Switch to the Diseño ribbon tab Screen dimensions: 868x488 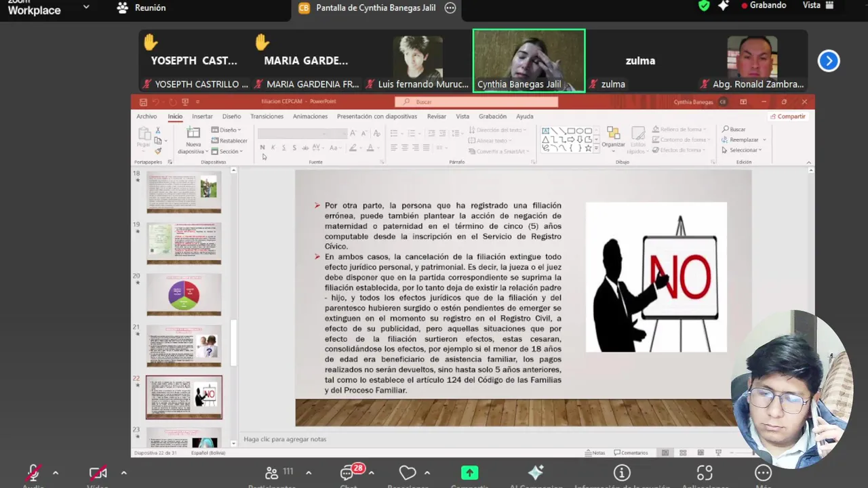[x=231, y=117]
